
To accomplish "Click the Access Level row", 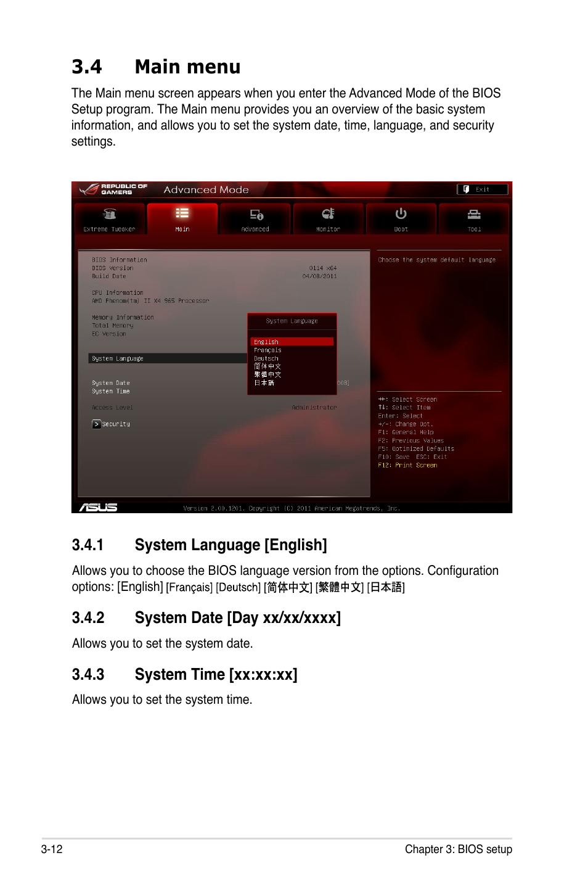I will point(214,408).
